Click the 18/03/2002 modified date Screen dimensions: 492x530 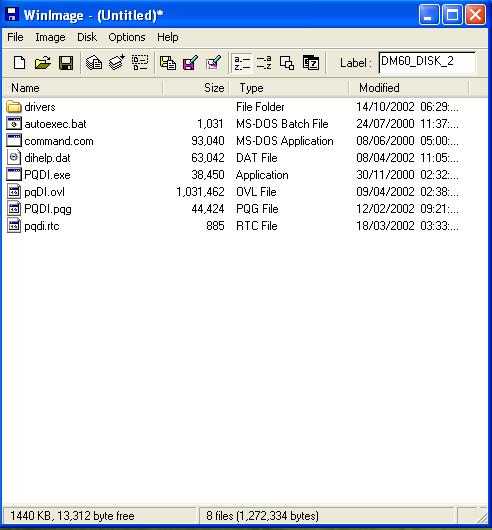point(385,225)
